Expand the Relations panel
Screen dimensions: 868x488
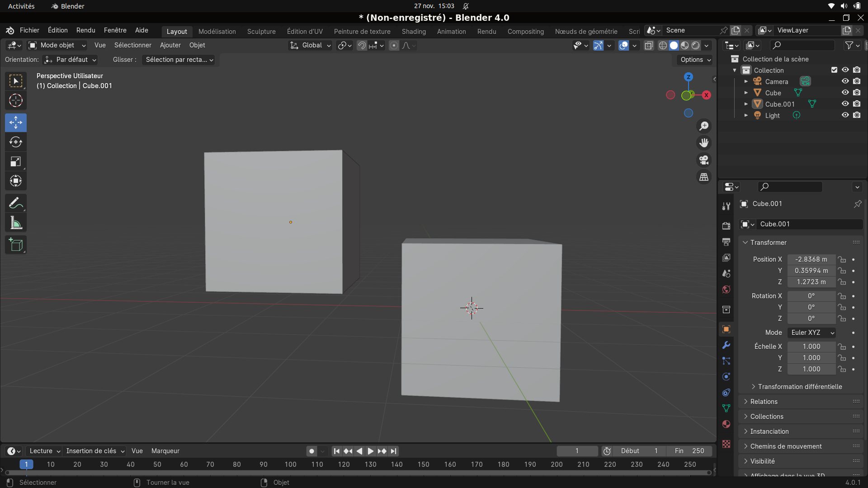(x=801, y=402)
